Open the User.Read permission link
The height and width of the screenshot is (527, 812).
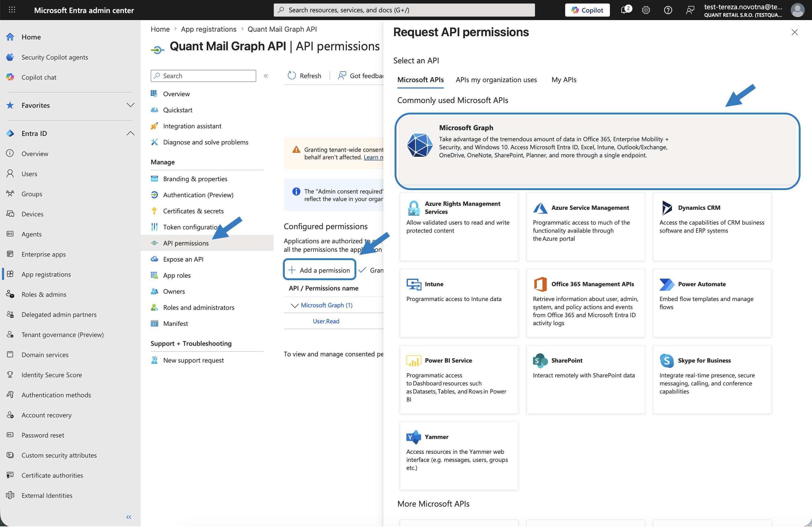(326, 322)
